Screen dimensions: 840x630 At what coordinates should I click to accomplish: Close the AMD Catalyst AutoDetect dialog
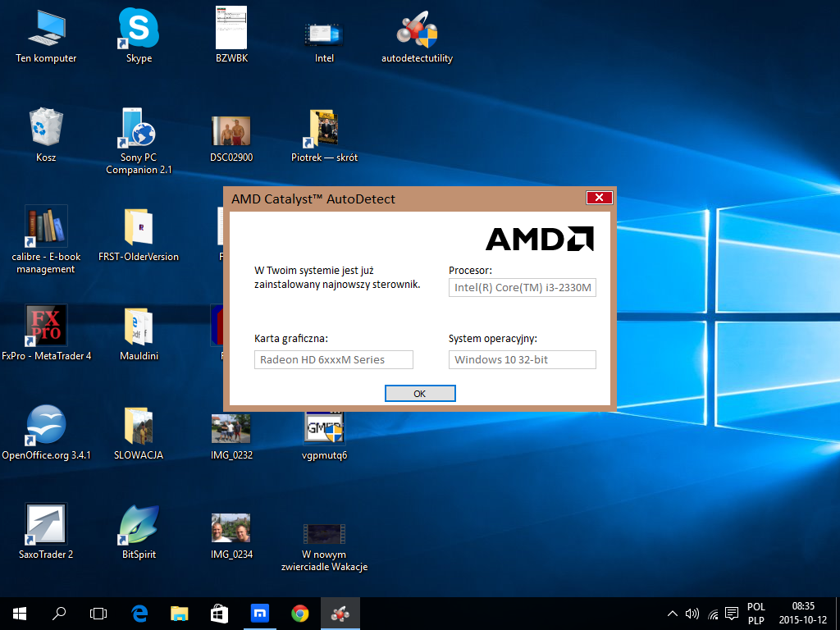(x=599, y=198)
